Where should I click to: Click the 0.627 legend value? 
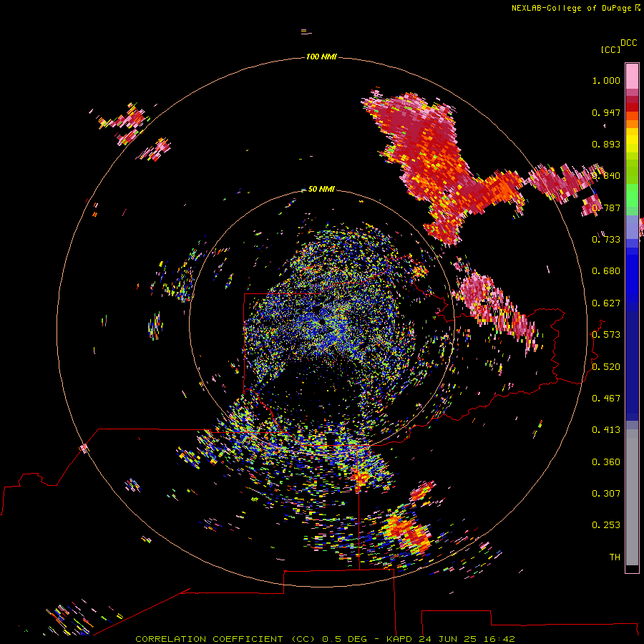[606, 303]
